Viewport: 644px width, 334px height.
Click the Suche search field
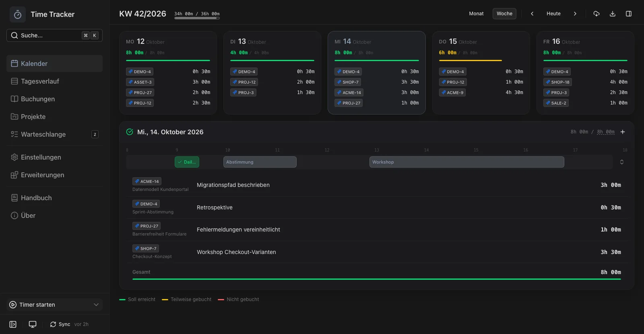[x=54, y=35]
